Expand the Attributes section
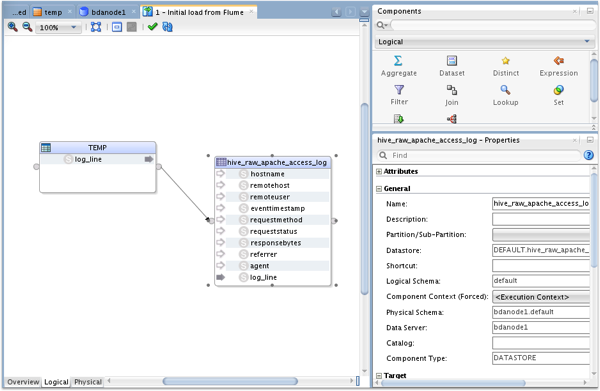Screen dimensions: 600x391 [379, 171]
